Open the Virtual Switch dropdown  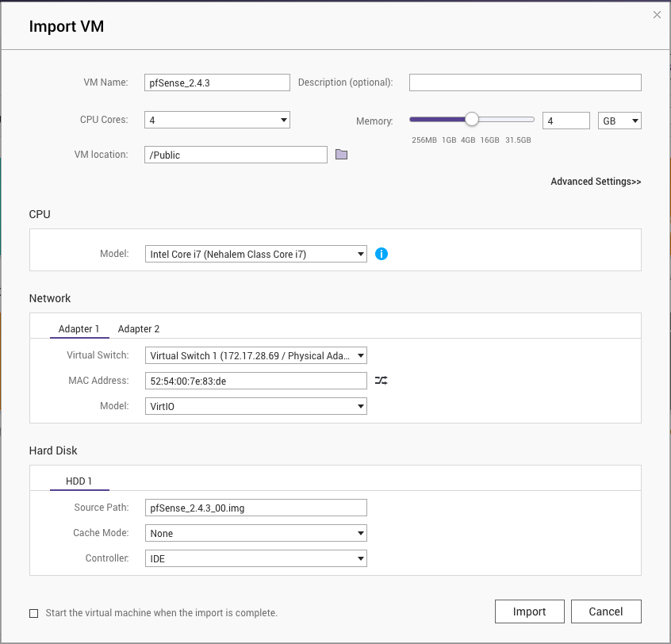255,356
